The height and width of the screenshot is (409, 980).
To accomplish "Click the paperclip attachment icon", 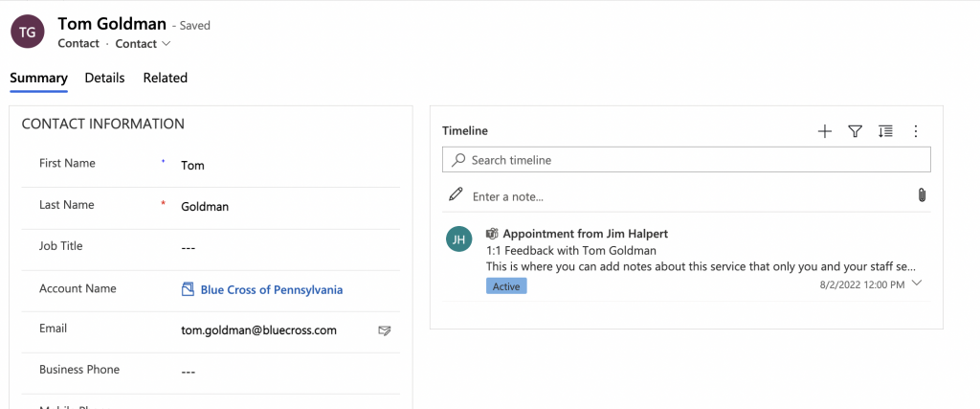I will 922,195.
